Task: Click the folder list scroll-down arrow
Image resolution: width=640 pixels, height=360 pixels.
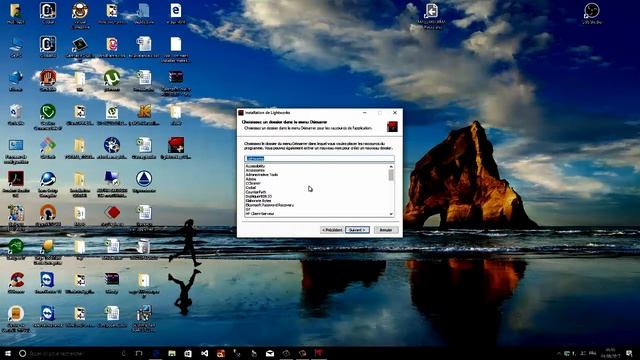Action: [x=391, y=214]
